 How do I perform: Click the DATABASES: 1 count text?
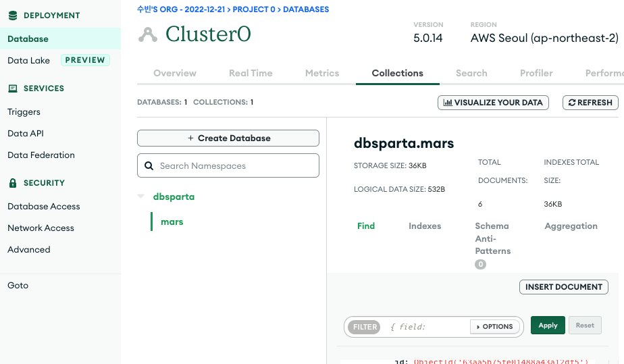pyautogui.click(x=162, y=102)
